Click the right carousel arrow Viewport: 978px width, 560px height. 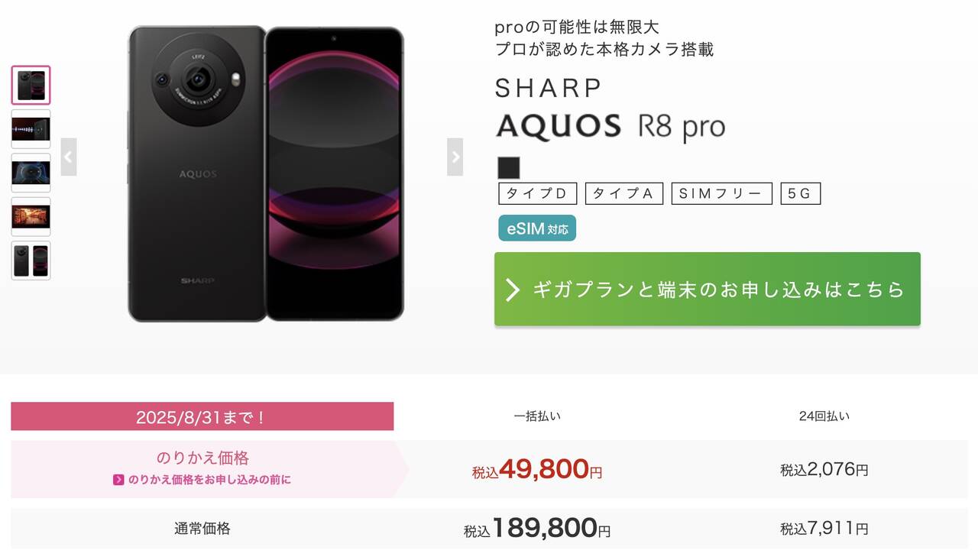tap(455, 156)
